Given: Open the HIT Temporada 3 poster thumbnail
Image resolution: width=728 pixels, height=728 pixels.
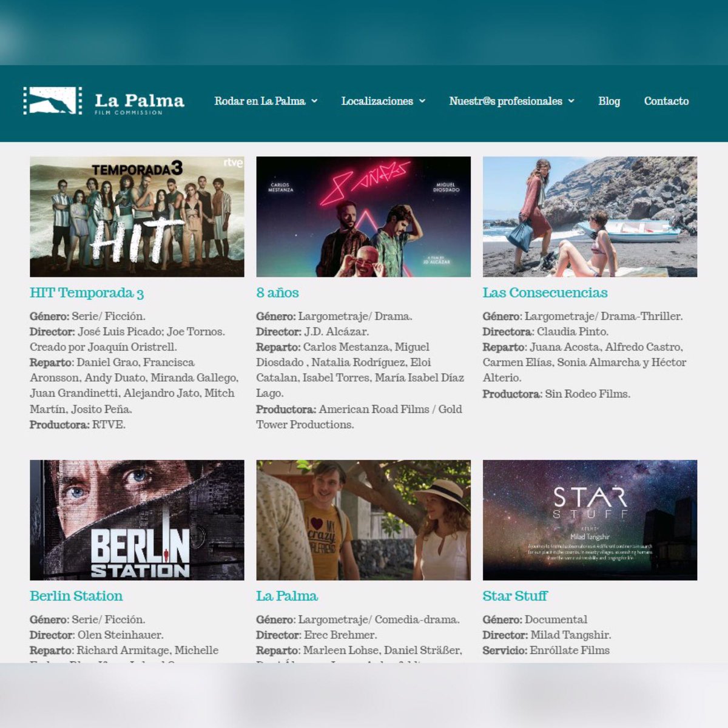Looking at the screenshot, I should coord(137,217).
